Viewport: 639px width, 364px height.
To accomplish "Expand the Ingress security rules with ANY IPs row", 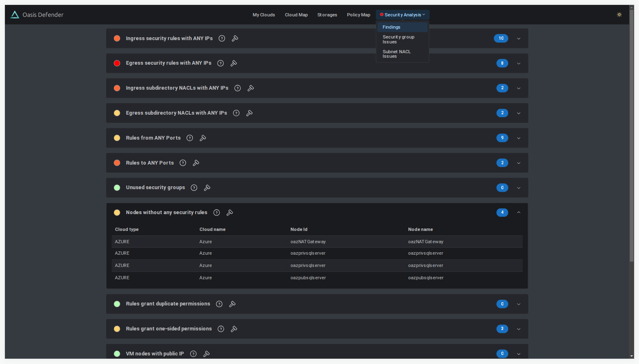I will coord(519,38).
